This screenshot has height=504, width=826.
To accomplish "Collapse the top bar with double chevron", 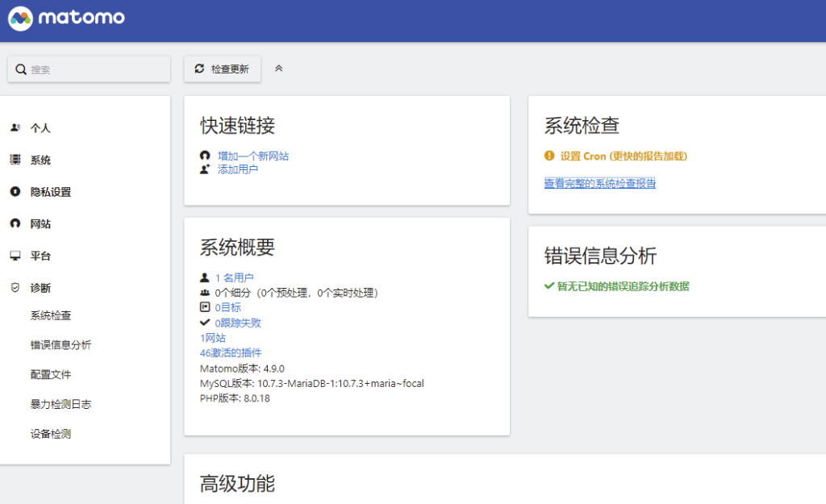I will click(x=279, y=69).
